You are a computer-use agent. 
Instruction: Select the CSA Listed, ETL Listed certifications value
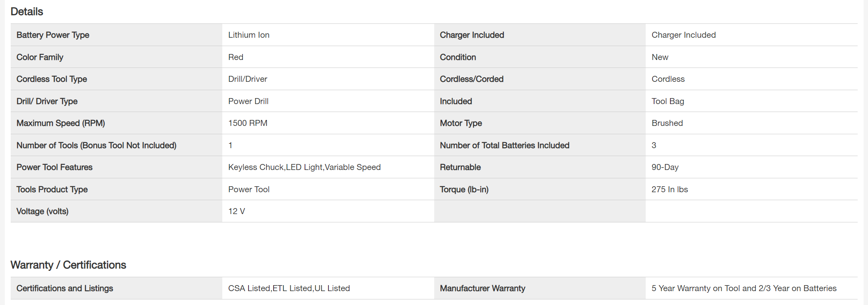(289, 288)
